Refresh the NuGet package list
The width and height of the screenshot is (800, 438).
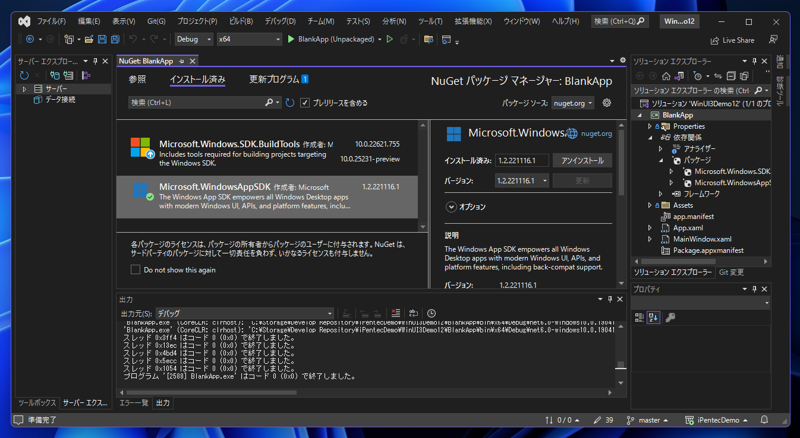(290, 103)
